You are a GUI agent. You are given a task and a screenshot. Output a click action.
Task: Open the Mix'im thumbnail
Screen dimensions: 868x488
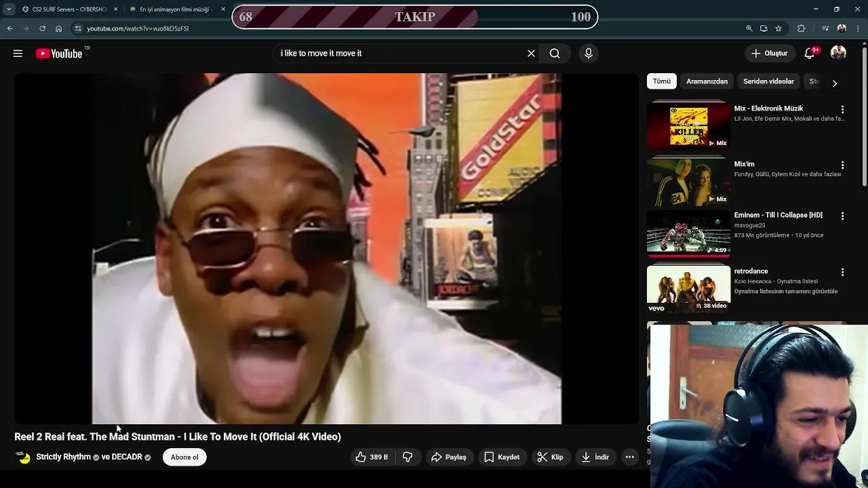688,182
